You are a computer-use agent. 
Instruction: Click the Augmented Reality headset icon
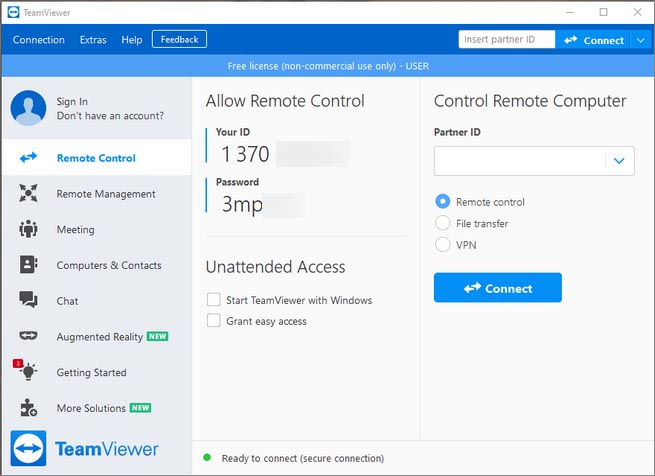[28, 336]
